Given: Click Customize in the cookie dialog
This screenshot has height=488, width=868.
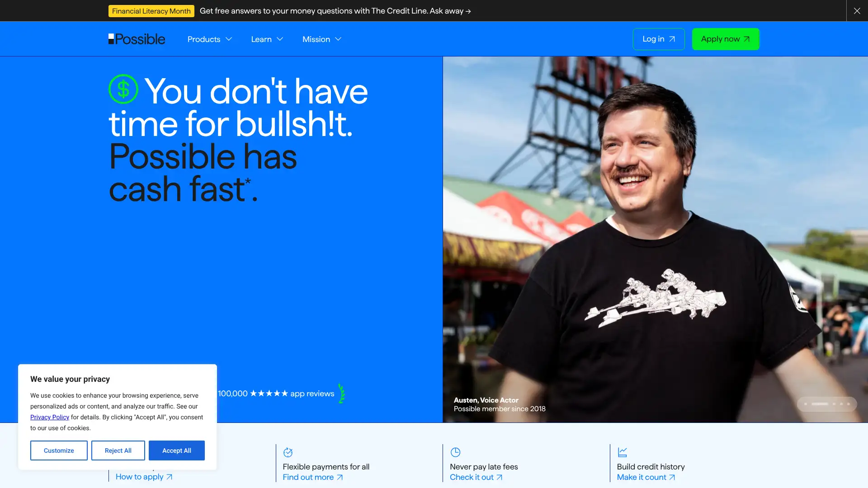Looking at the screenshot, I should click(59, 450).
